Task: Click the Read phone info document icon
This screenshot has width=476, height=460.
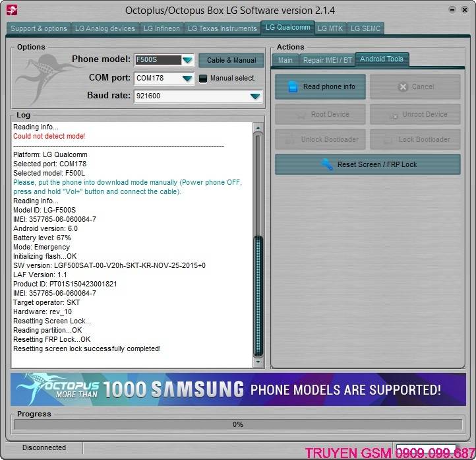Action: tap(292, 87)
